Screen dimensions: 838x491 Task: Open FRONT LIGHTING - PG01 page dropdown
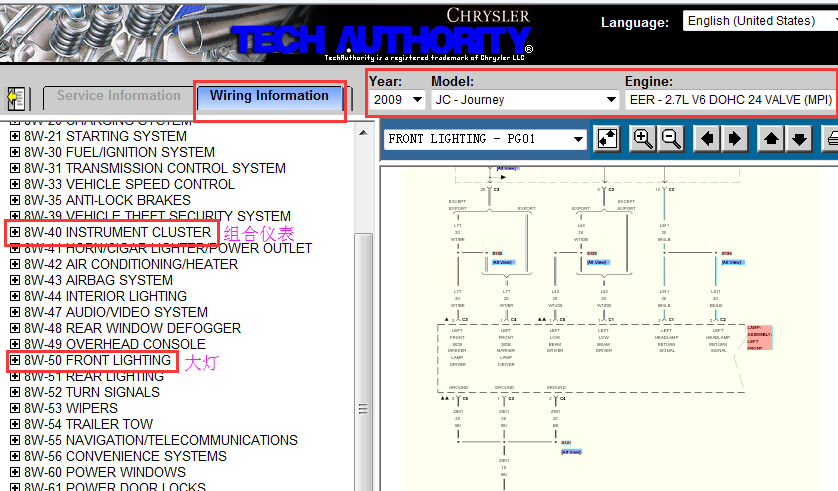click(x=485, y=139)
